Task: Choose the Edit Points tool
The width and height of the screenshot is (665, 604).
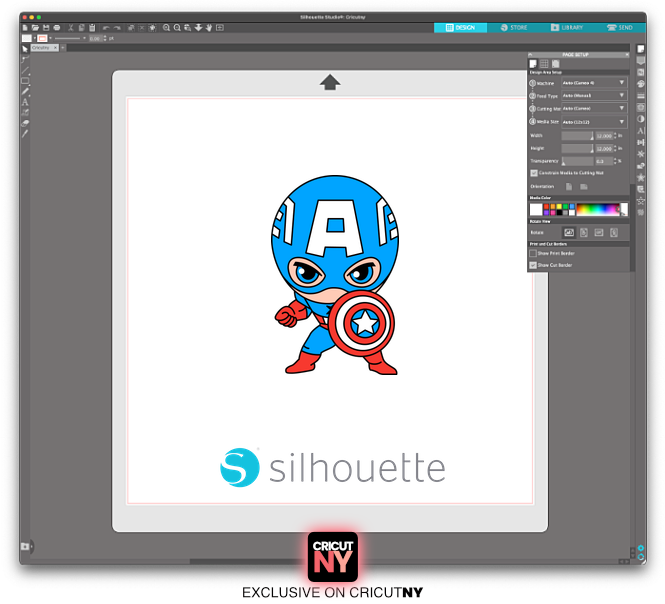Action: tap(25, 60)
